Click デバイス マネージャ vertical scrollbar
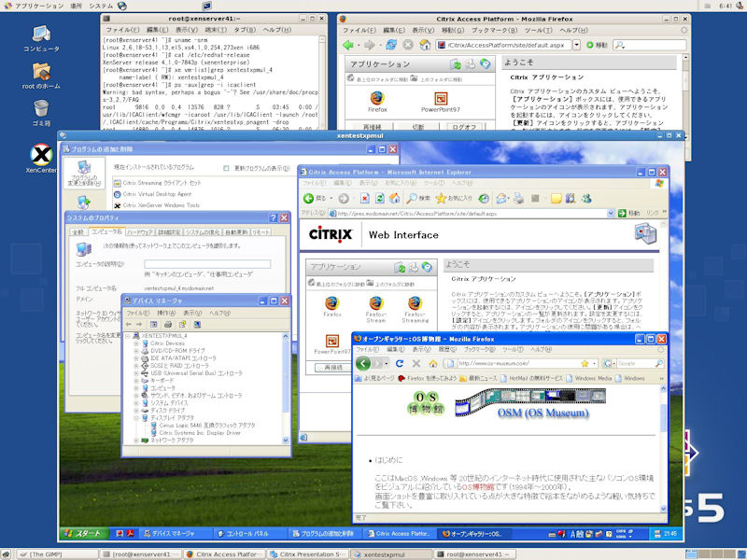The image size is (747, 560). pyautogui.click(x=286, y=387)
